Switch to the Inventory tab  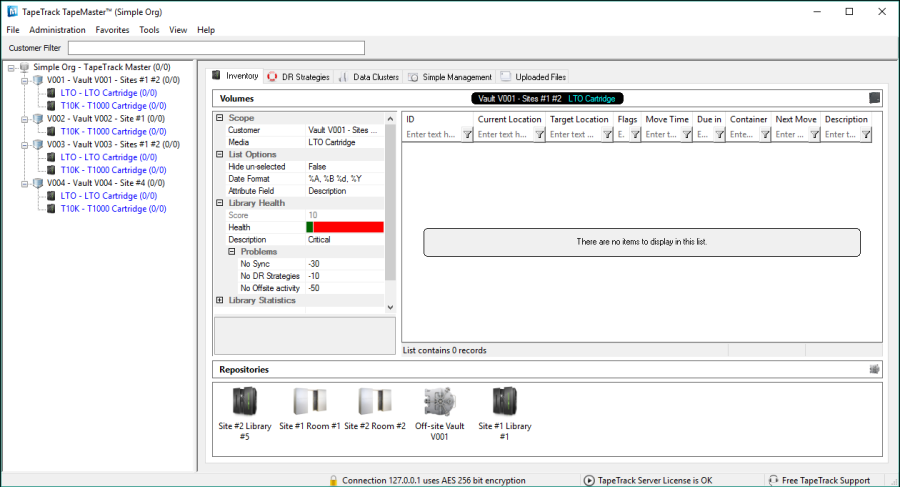235,76
